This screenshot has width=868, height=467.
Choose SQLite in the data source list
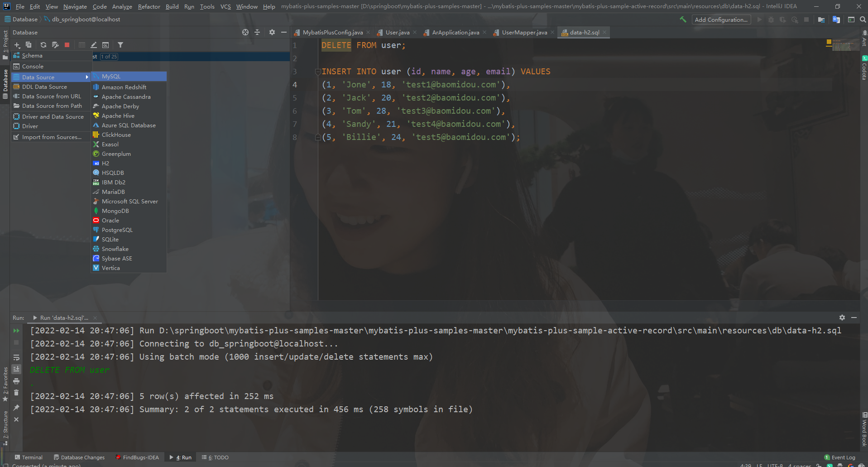click(x=129, y=239)
